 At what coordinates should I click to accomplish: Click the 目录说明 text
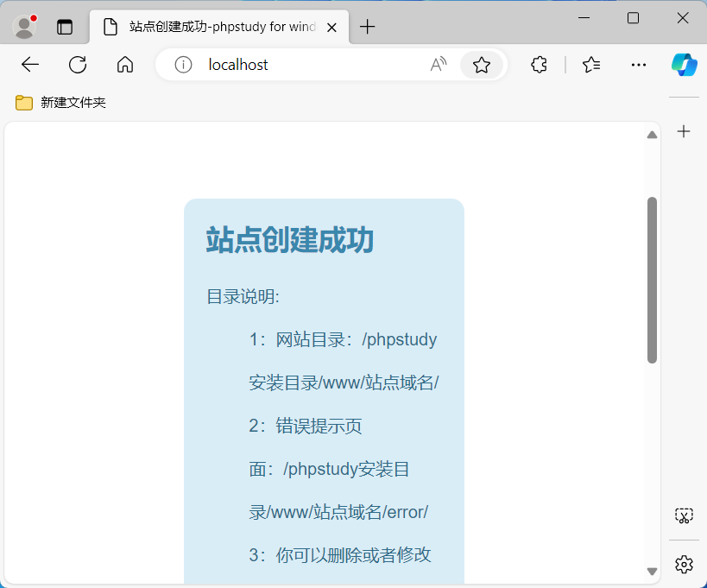point(243,297)
